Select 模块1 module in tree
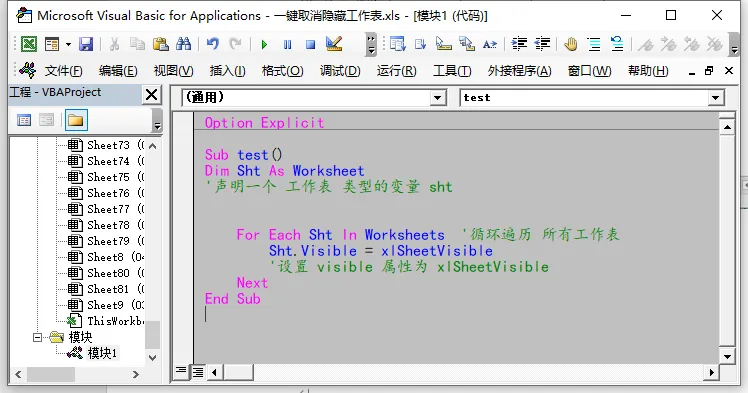This screenshot has height=393, width=748. coord(102,353)
